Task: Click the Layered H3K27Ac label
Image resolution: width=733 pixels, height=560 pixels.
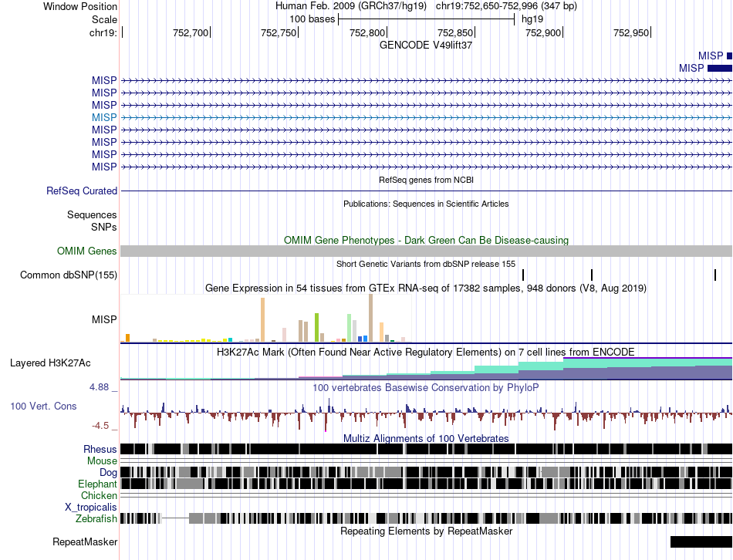Action: pyautogui.click(x=50, y=363)
